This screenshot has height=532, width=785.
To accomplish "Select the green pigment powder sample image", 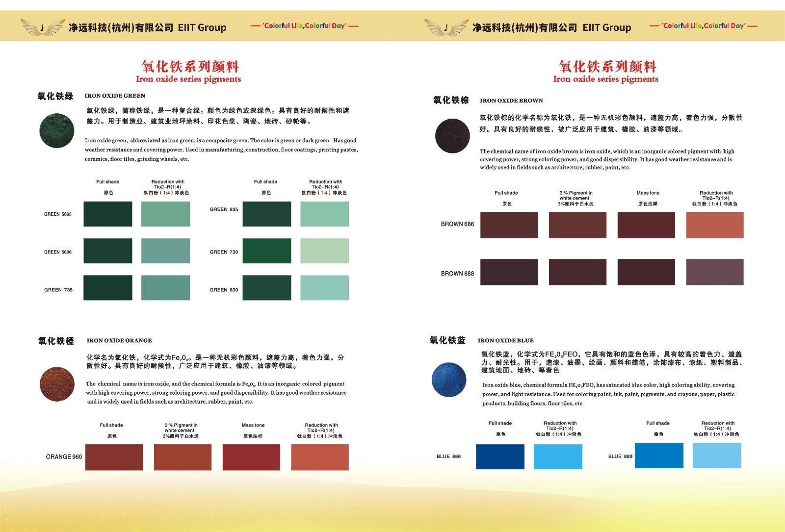I will pyautogui.click(x=57, y=131).
